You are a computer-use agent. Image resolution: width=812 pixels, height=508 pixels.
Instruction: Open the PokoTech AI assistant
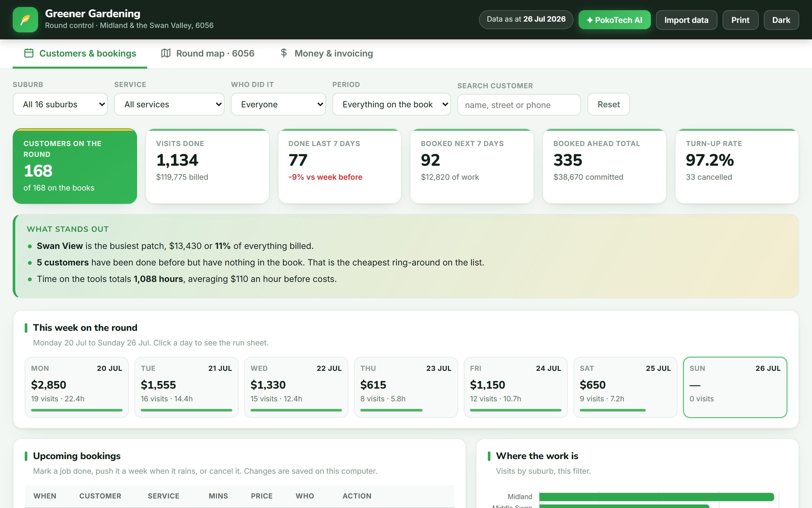point(614,20)
